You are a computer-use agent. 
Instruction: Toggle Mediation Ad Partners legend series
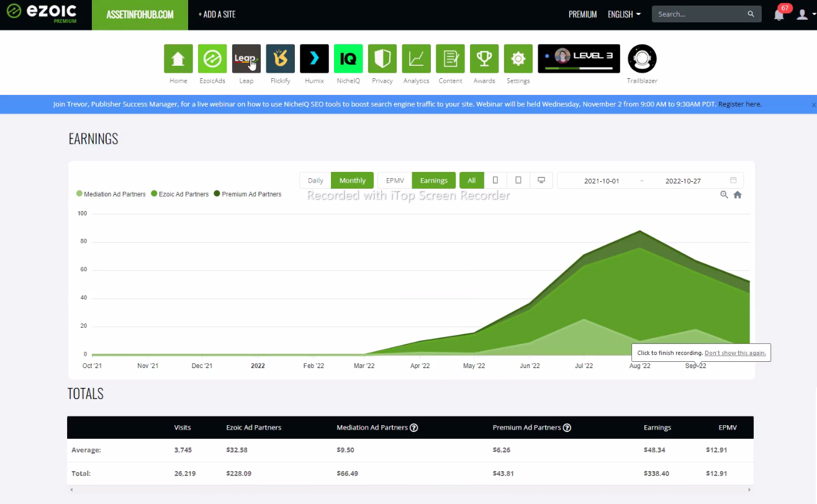pyautogui.click(x=111, y=194)
